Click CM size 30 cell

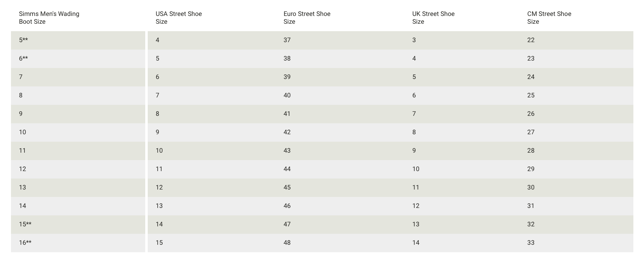coord(531,187)
